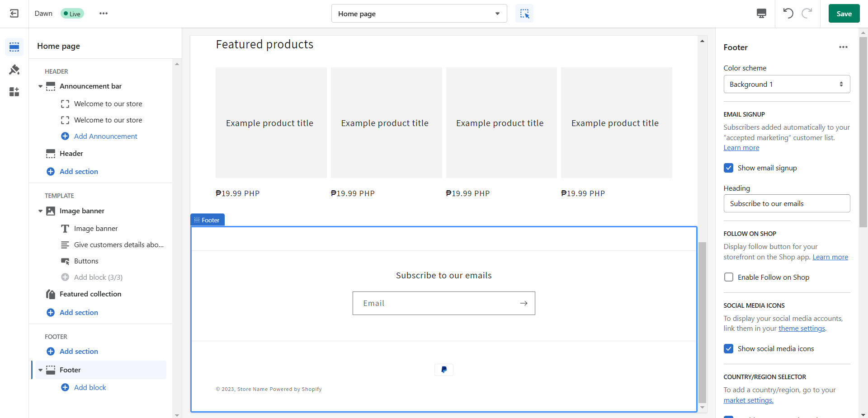Select the first Welcome to our store block

pos(108,104)
